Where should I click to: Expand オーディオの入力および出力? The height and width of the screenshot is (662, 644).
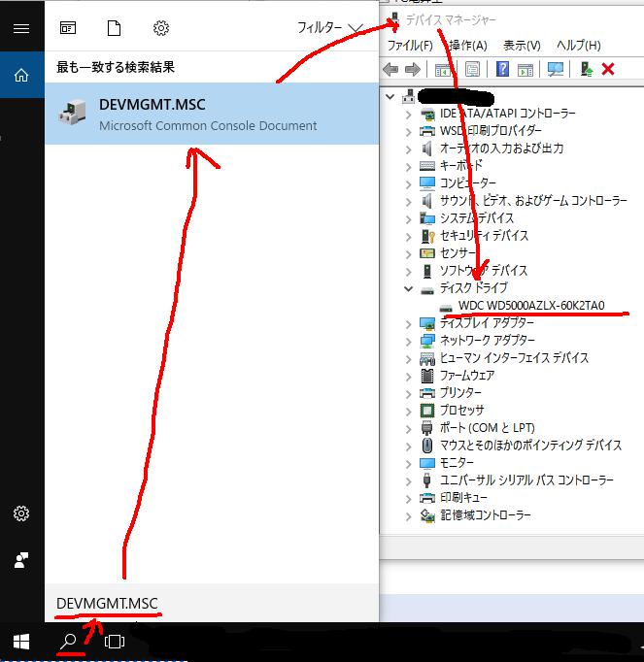408,149
